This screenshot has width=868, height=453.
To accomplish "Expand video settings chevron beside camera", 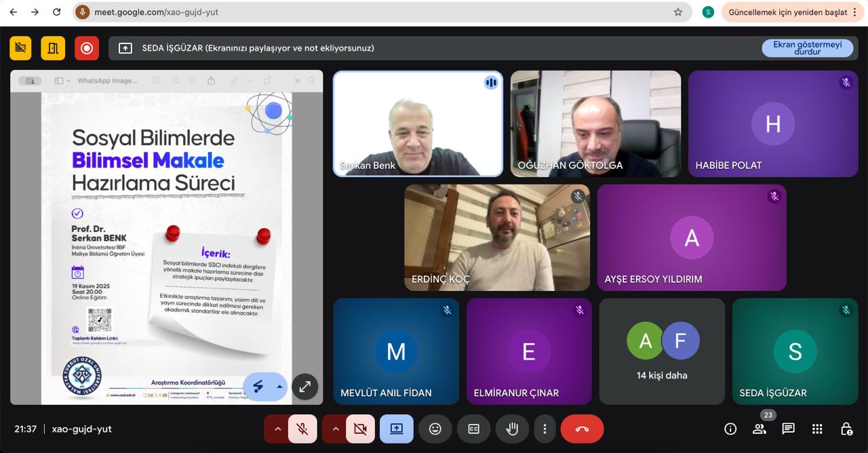I will [x=335, y=429].
